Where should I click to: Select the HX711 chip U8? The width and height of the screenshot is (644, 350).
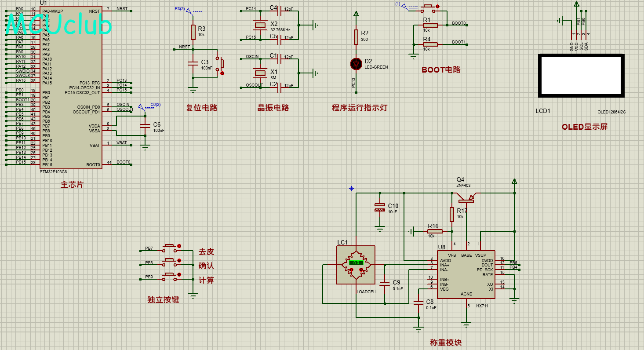click(x=466, y=275)
